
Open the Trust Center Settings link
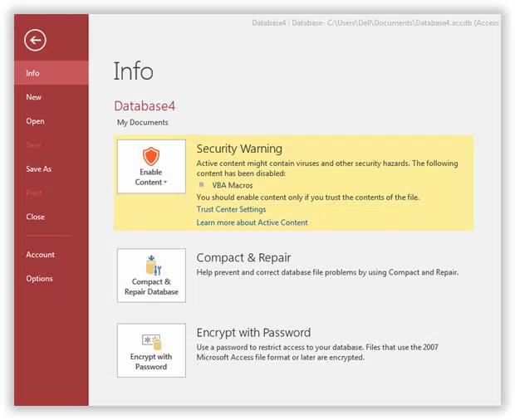231,209
